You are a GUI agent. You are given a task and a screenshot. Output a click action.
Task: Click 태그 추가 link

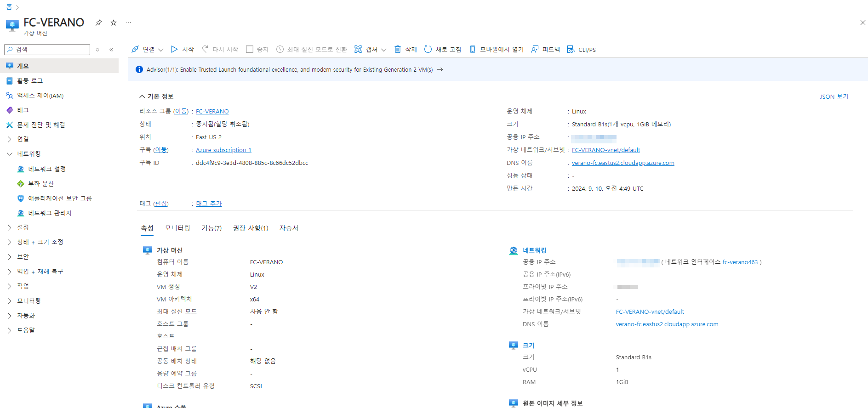coord(209,204)
